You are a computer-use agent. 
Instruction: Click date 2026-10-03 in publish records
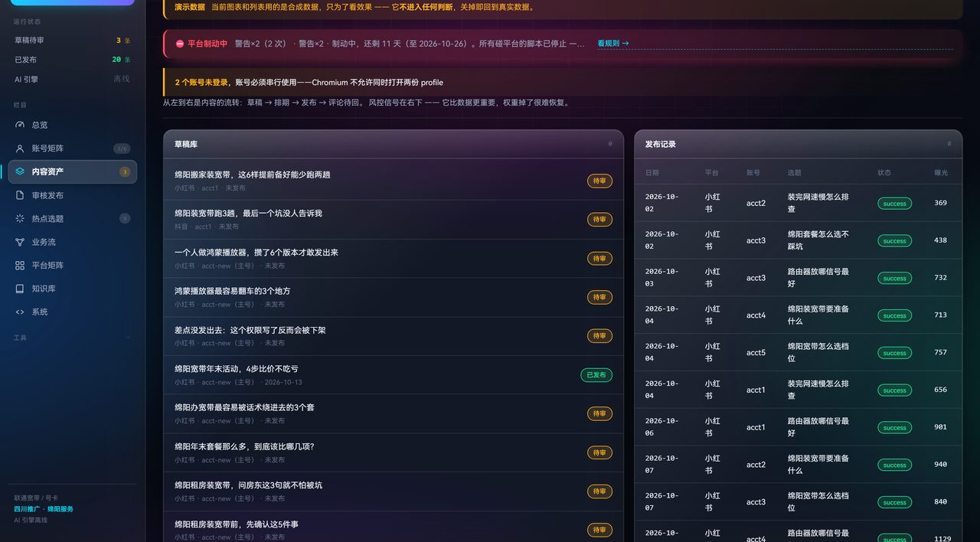[x=661, y=278]
